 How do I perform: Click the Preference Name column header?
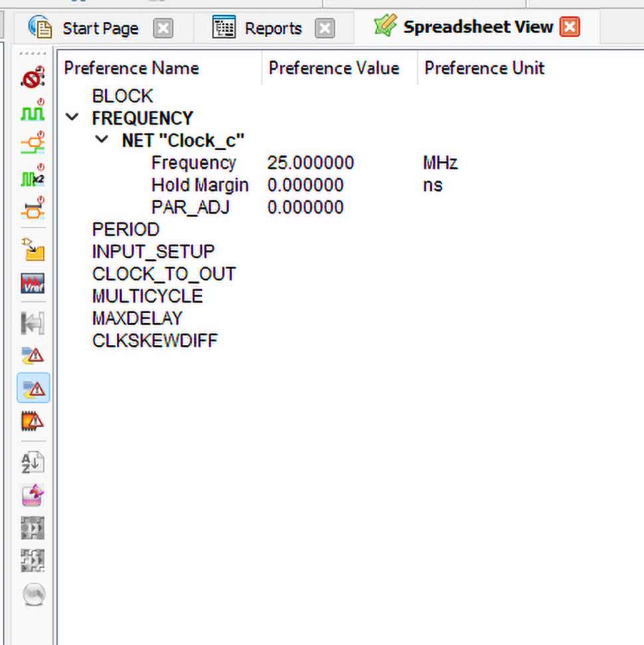pos(131,68)
